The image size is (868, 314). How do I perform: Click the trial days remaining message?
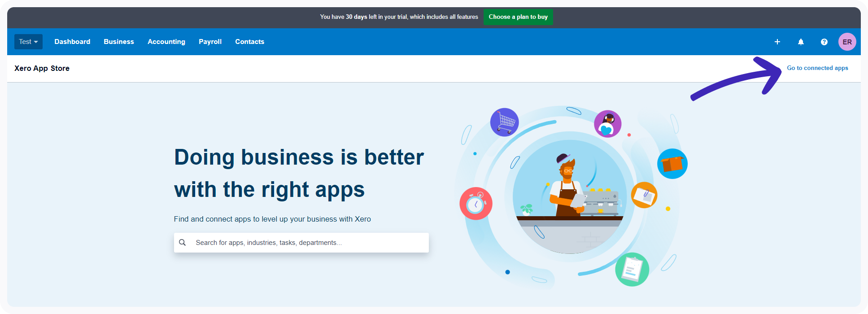coord(399,17)
